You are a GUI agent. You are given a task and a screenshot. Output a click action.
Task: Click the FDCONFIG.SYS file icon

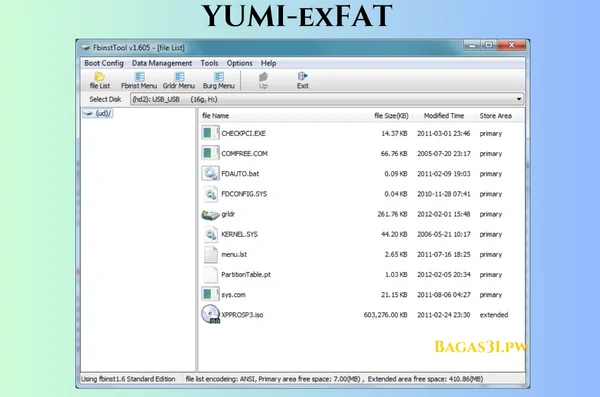click(x=210, y=194)
